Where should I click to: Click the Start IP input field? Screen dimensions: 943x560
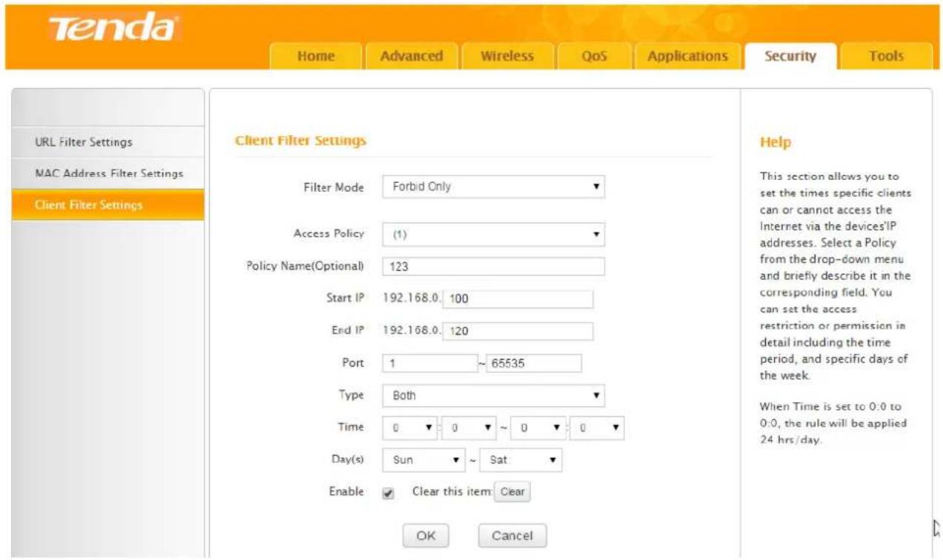point(519,299)
